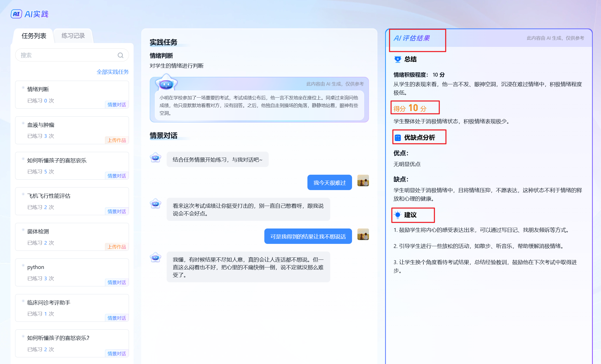Screen dimensions: 601x364
Task: Click the lightbulb icon beside 建议
Action: (397, 215)
